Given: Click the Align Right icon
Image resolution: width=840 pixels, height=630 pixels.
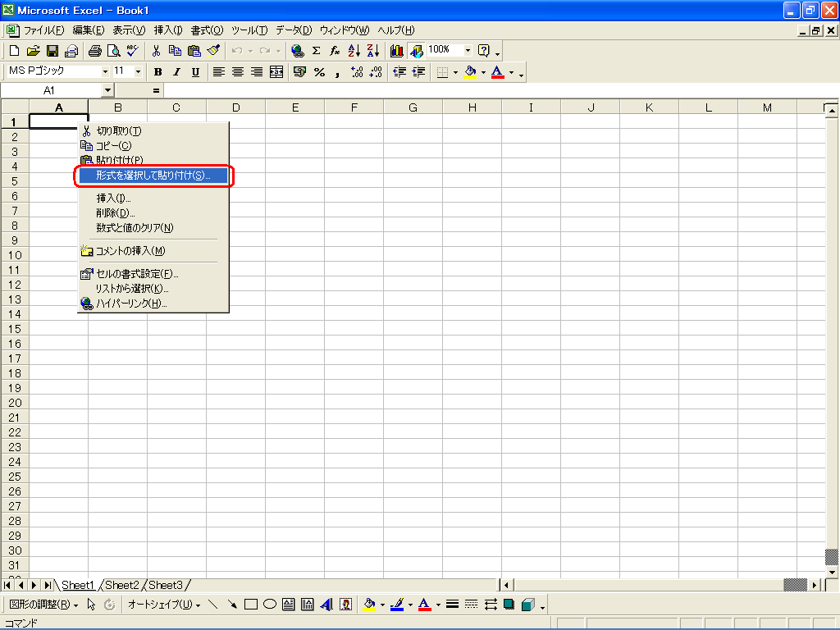Looking at the screenshot, I should 257,72.
